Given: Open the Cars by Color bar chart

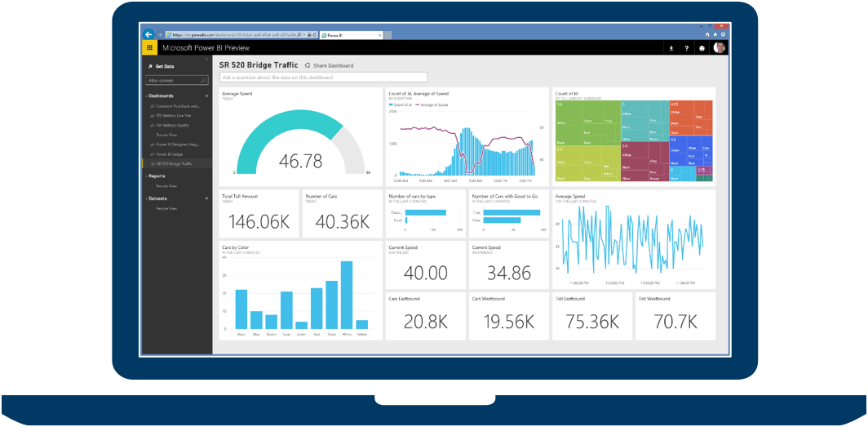Looking at the screenshot, I should [x=300, y=290].
